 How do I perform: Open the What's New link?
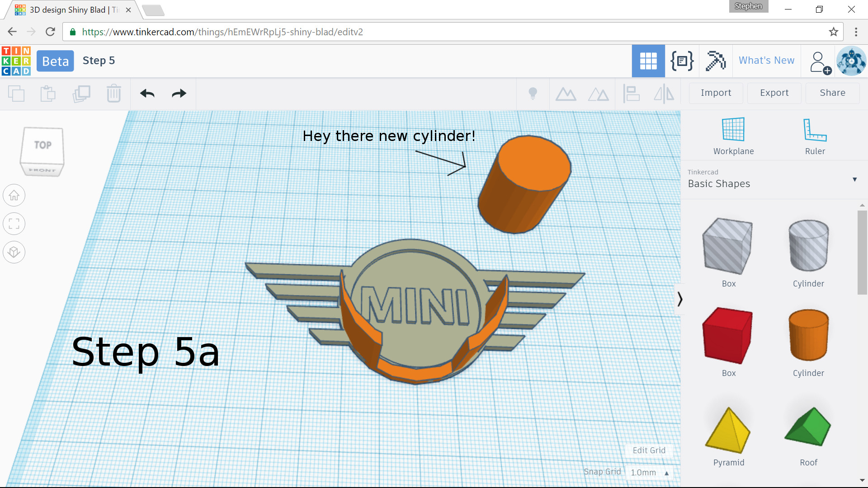[x=766, y=61]
